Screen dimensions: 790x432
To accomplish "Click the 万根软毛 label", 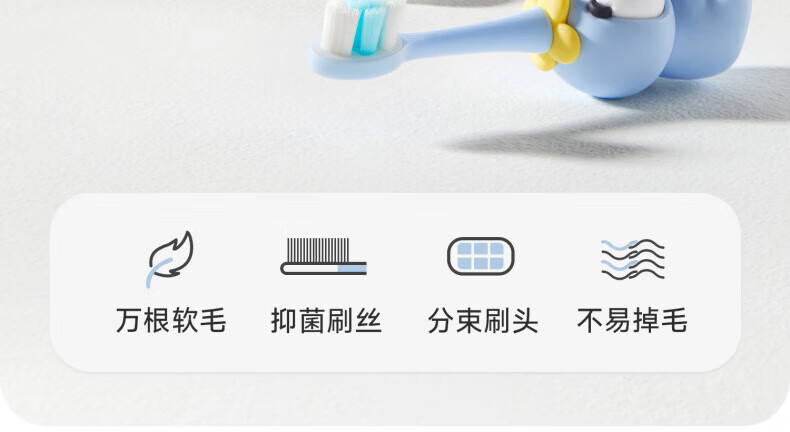I will [x=171, y=321].
